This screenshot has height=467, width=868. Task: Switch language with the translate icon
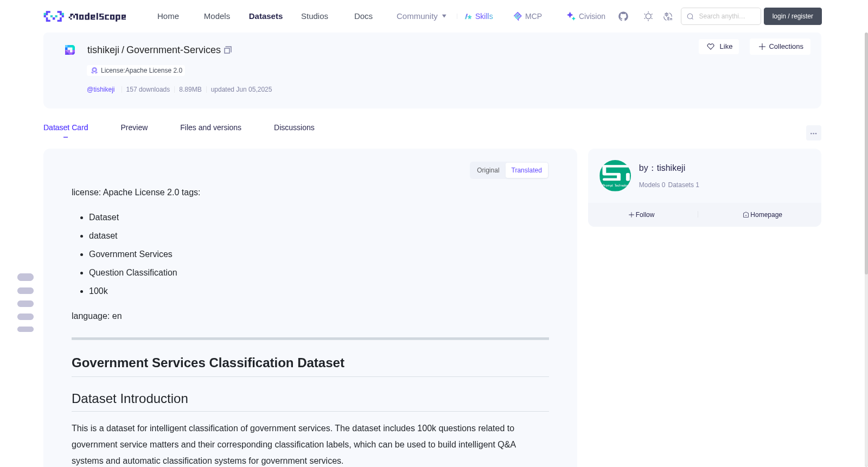pos(668,16)
